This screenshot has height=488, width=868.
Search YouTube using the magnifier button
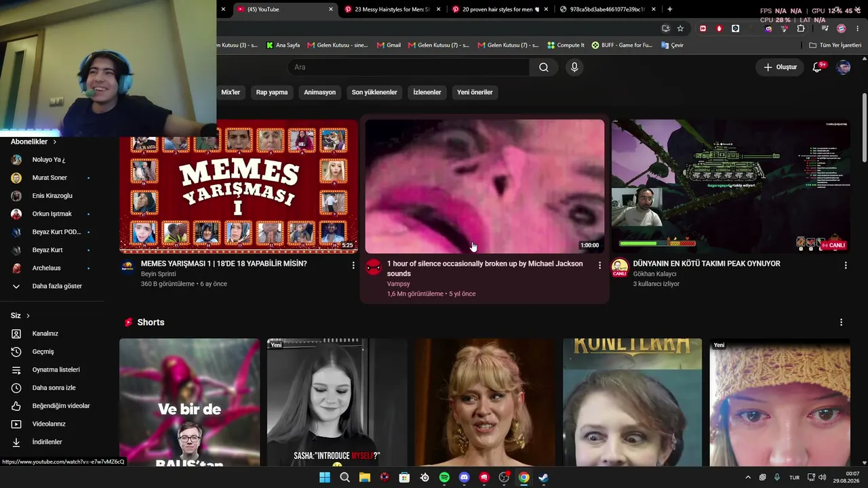click(544, 67)
